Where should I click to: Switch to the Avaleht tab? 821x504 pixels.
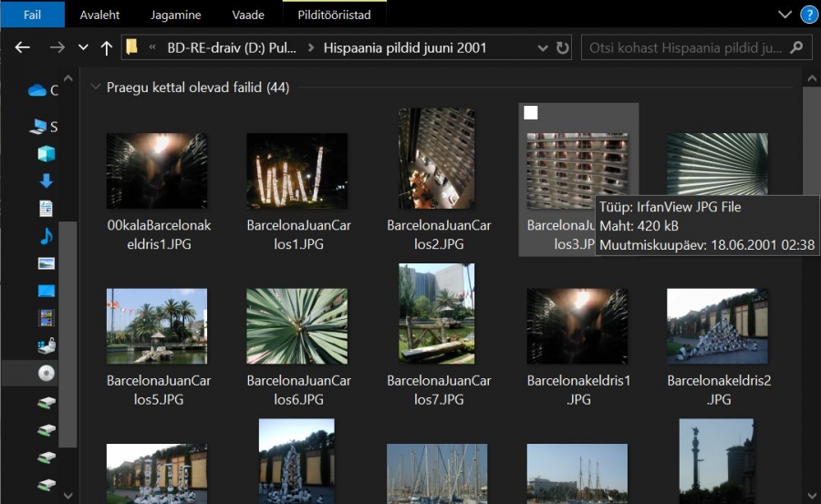[99, 15]
